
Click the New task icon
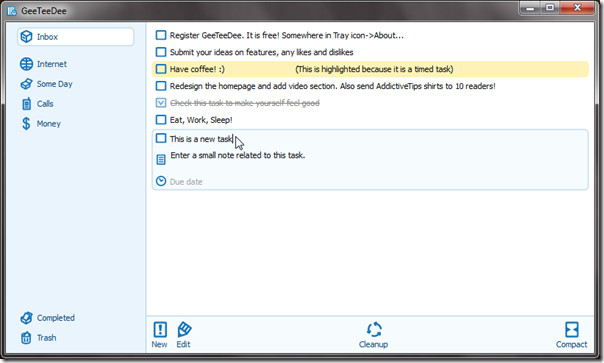[160, 330]
